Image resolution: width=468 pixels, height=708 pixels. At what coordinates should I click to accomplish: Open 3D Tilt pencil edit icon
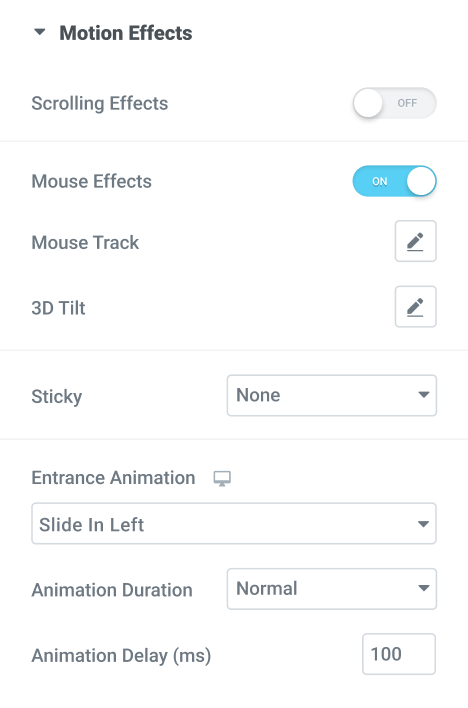[416, 307]
